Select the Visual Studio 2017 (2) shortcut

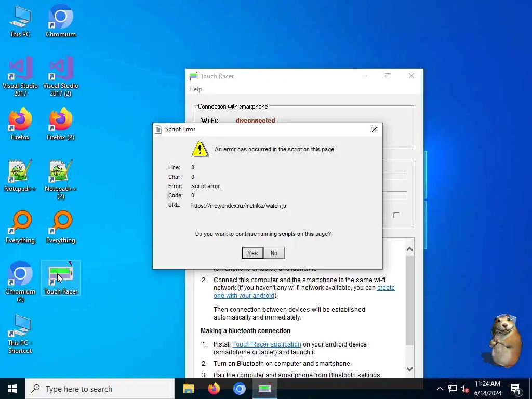pos(61,76)
